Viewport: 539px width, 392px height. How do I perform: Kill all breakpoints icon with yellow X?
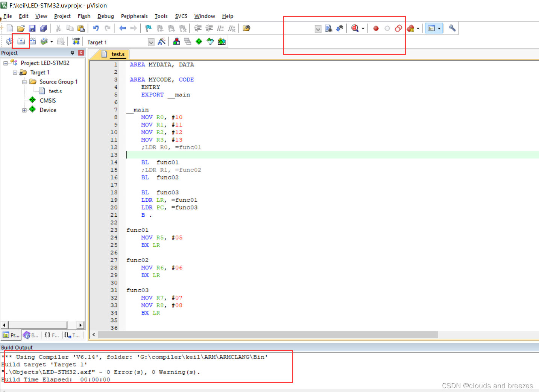(x=410, y=28)
